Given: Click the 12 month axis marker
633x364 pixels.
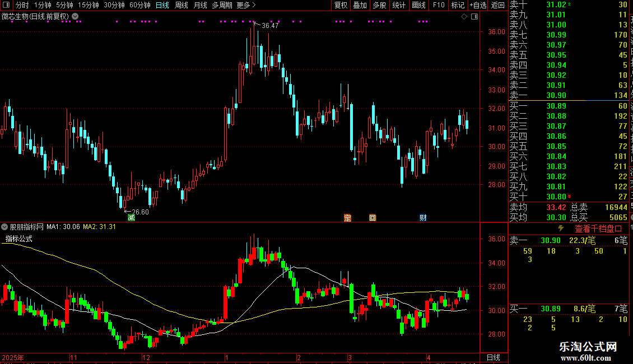Looking at the screenshot, I should tap(146, 357).
